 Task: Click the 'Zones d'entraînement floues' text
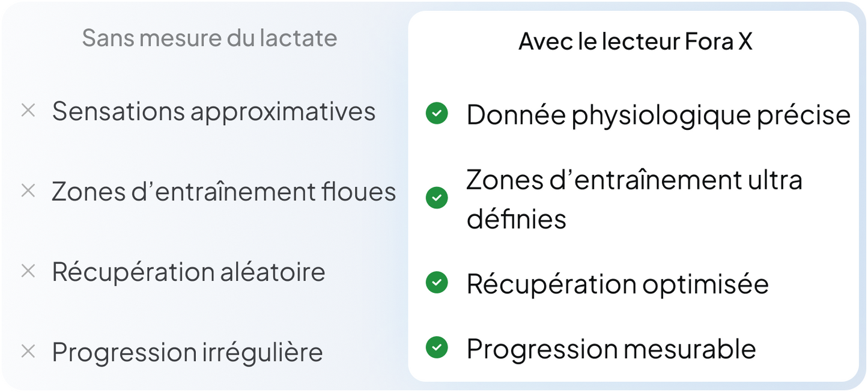[224, 192]
